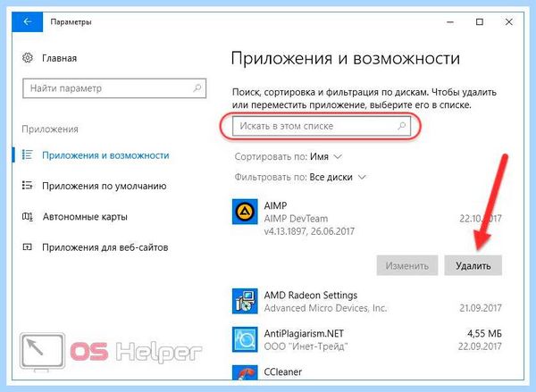The image size is (536, 392).
Task: Click the Приложения для веб-сайтов icon
Action: click(x=28, y=246)
